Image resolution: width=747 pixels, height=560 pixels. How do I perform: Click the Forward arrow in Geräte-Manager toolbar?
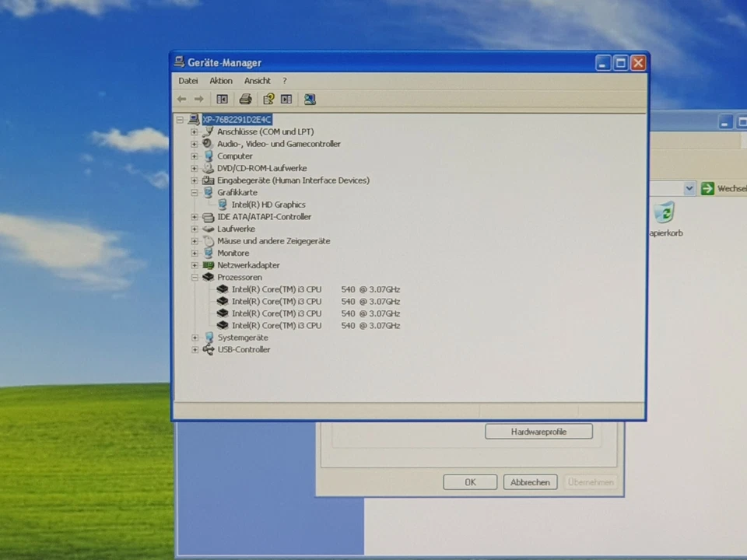tap(199, 99)
